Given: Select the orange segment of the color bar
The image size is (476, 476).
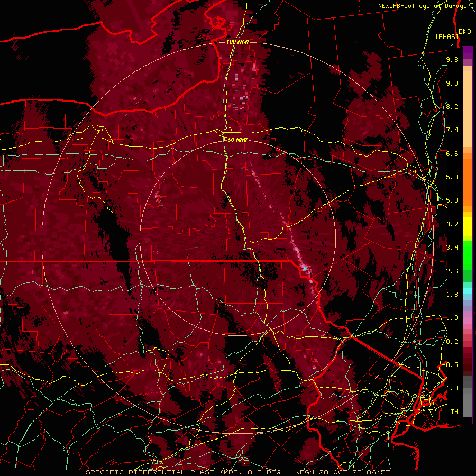Looking at the screenshot, I should coord(467,182).
